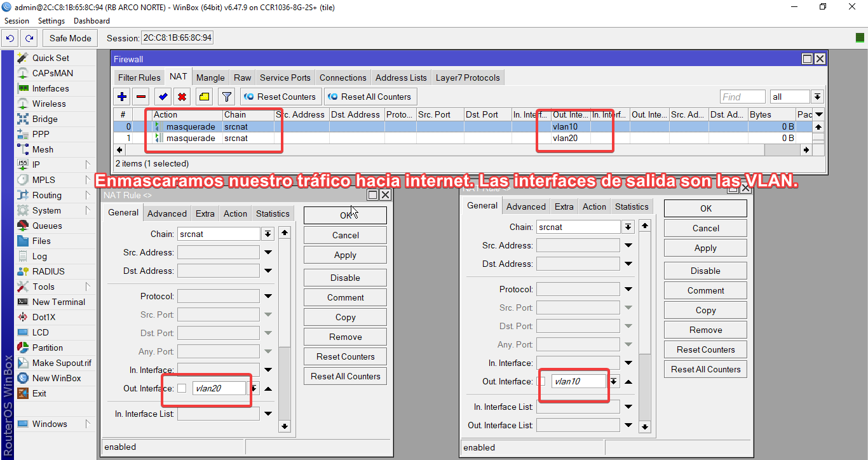Open the Settings menu

51,21
